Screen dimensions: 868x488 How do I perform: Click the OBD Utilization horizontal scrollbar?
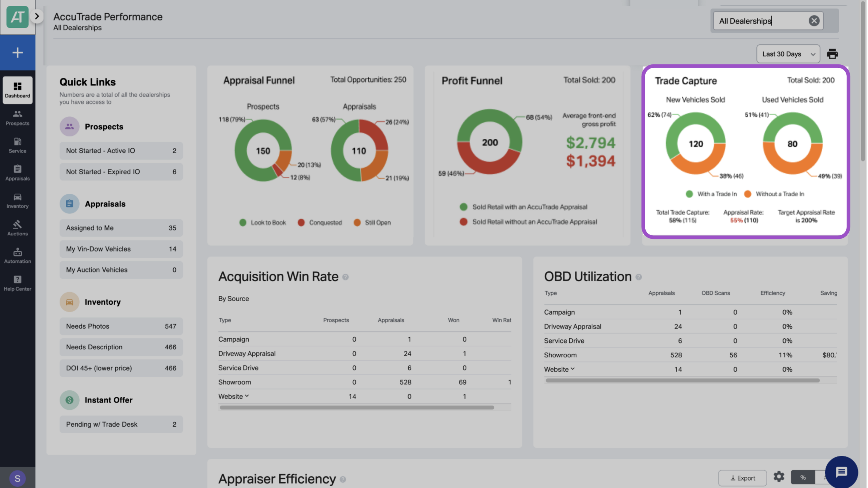(x=683, y=380)
